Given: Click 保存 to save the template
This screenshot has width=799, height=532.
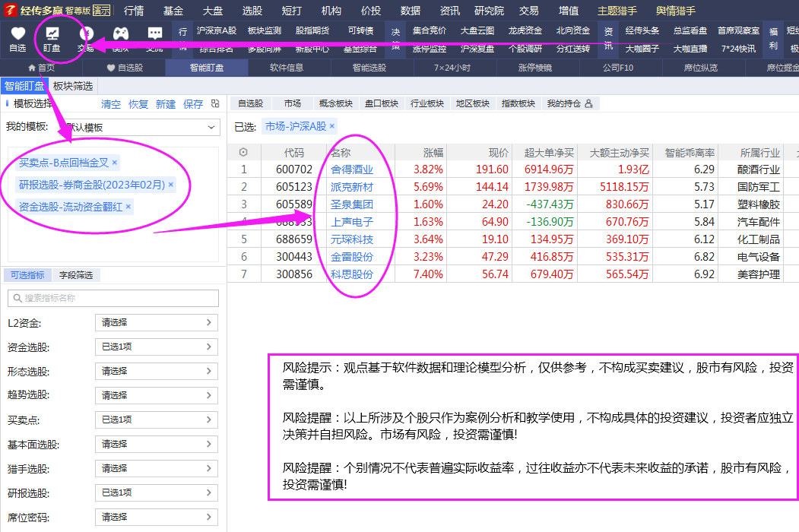Looking at the screenshot, I should point(193,104).
